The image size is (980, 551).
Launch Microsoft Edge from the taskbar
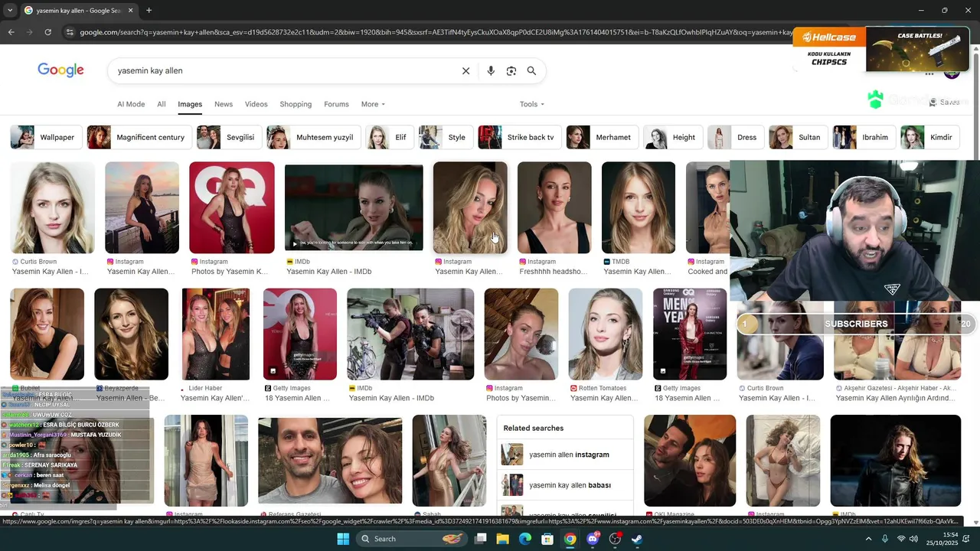(525, 539)
